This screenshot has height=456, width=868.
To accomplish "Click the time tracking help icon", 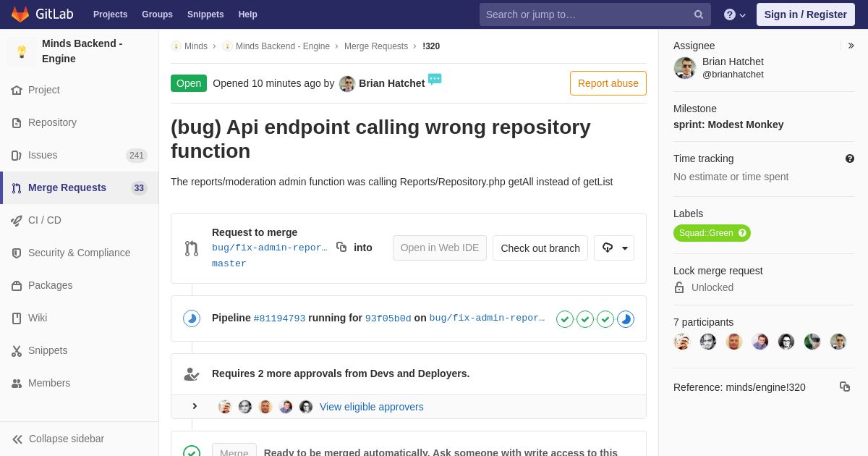I will pyautogui.click(x=850, y=159).
